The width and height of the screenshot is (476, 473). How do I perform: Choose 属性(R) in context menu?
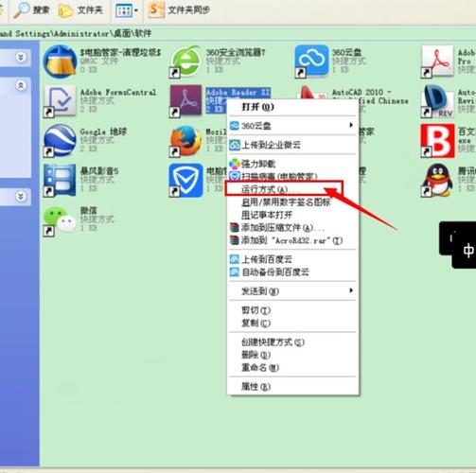293,387
